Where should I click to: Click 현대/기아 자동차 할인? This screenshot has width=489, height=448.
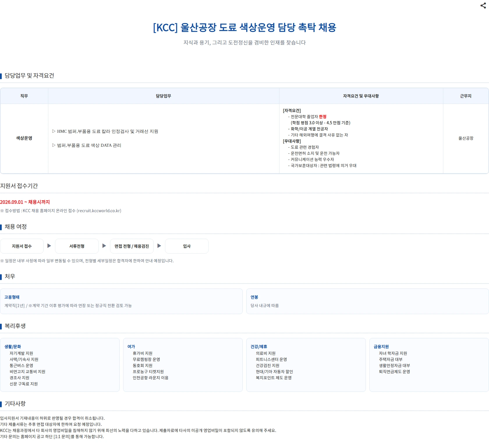(274, 372)
